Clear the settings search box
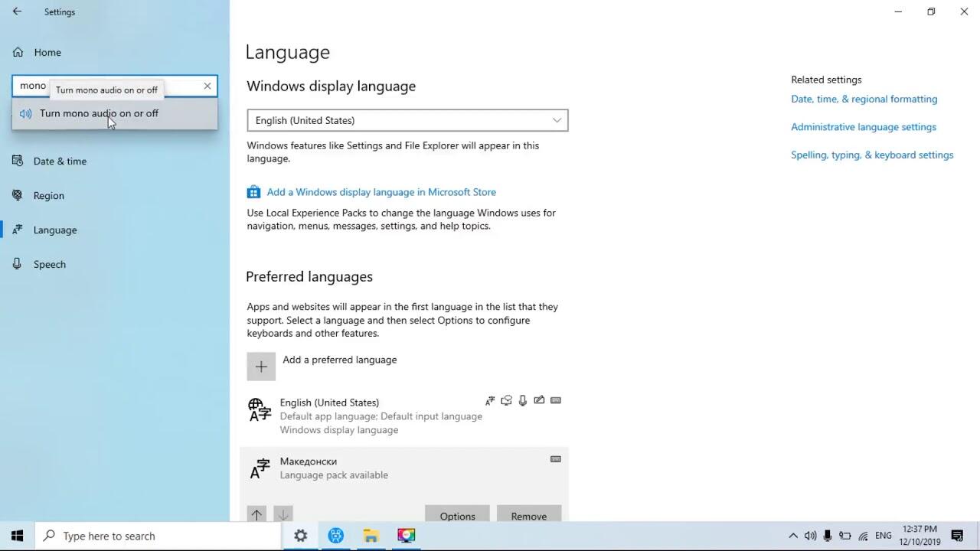This screenshot has height=551, width=980. [x=207, y=86]
